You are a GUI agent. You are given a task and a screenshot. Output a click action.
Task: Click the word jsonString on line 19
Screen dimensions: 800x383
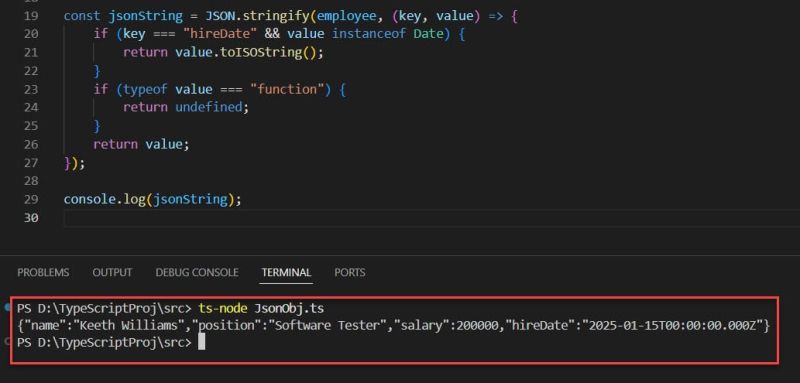[145, 16]
